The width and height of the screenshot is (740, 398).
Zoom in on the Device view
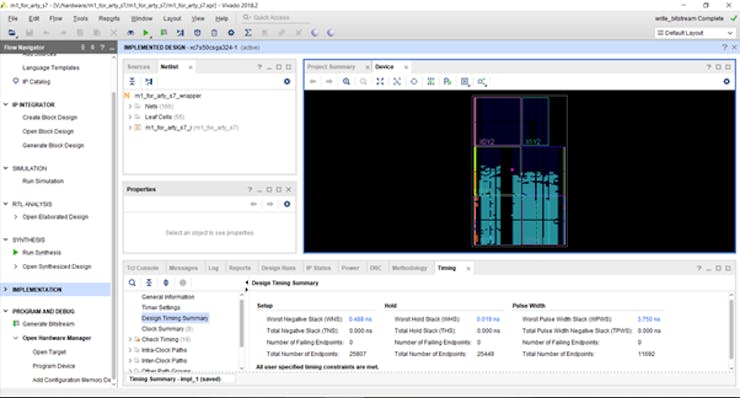point(346,81)
